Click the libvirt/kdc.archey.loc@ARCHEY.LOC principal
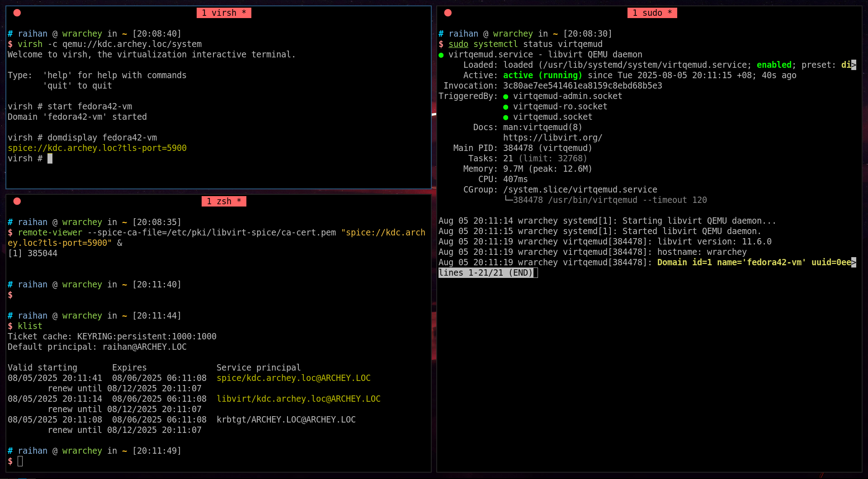Image resolution: width=868 pixels, height=479 pixels. pos(298,399)
